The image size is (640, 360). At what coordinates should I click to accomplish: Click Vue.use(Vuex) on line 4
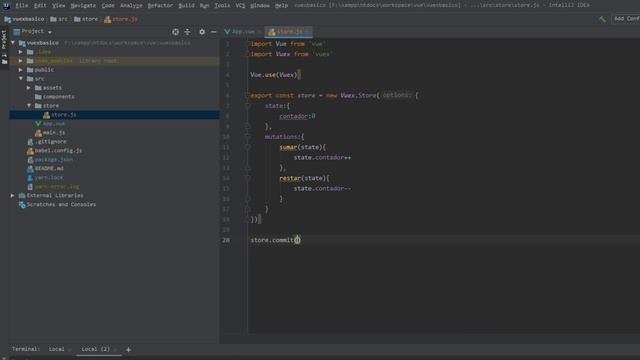274,75
